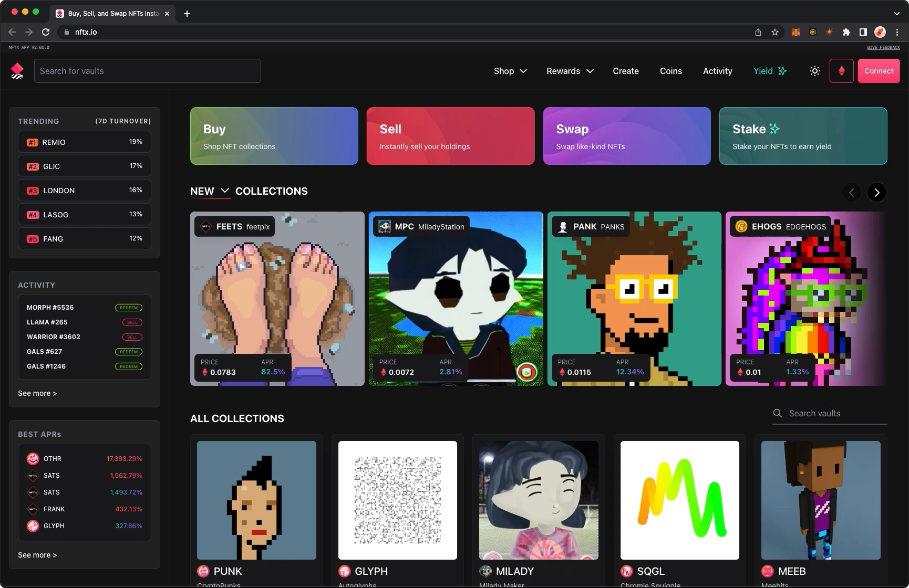Open the Activity page
The width and height of the screenshot is (909, 588).
coord(718,71)
